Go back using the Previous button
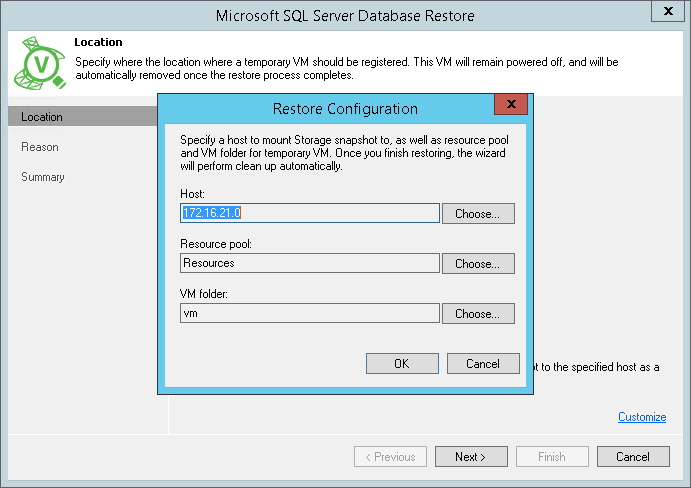Screen dimensions: 691x488 click(390, 457)
